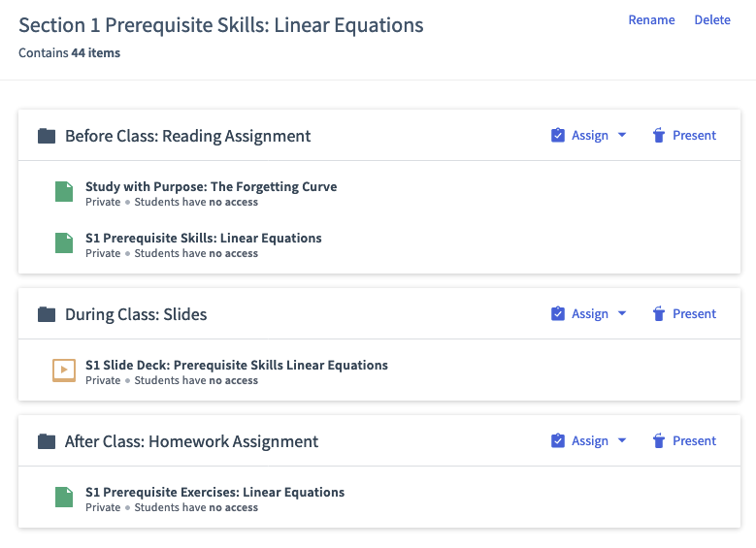Click S1 Prerequisite Skills green document icon
This screenshot has height=548, width=756.
64,242
